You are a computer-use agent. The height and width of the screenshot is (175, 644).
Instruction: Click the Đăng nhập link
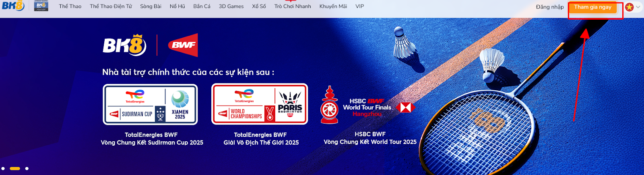[x=550, y=7]
